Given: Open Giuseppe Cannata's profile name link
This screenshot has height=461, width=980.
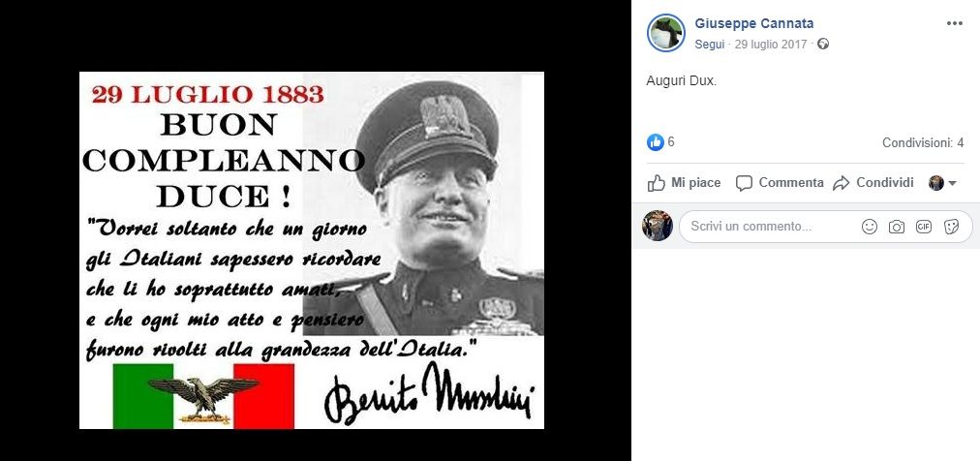Looking at the screenshot, I should tap(754, 24).
